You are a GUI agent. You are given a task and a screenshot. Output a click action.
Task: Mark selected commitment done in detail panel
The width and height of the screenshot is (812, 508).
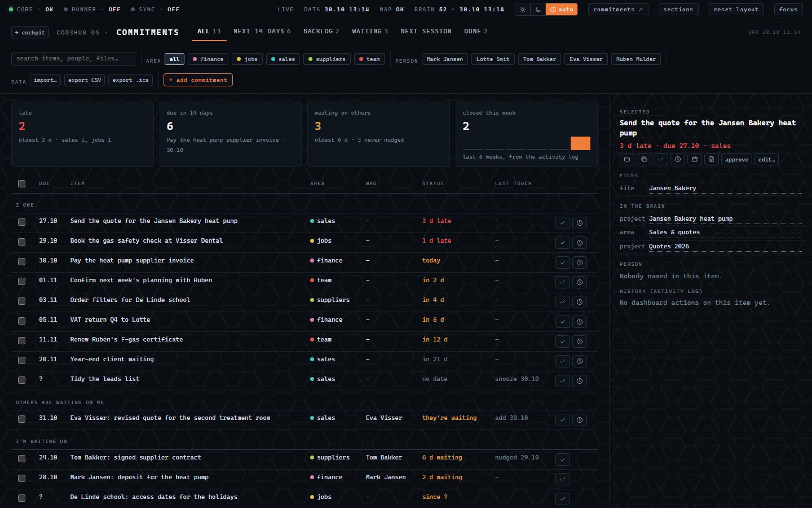pyautogui.click(x=661, y=160)
